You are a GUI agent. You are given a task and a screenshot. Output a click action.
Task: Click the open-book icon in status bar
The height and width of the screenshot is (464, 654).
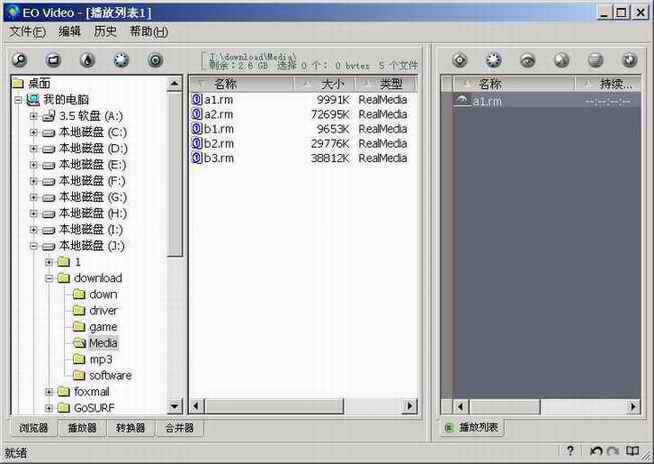click(632, 451)
